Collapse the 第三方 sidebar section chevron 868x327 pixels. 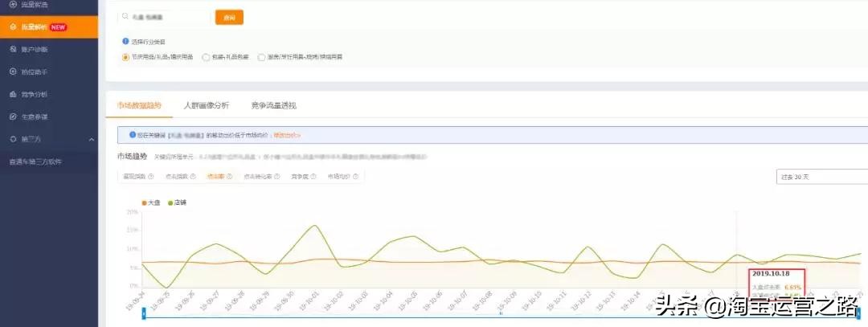[92, 140]
